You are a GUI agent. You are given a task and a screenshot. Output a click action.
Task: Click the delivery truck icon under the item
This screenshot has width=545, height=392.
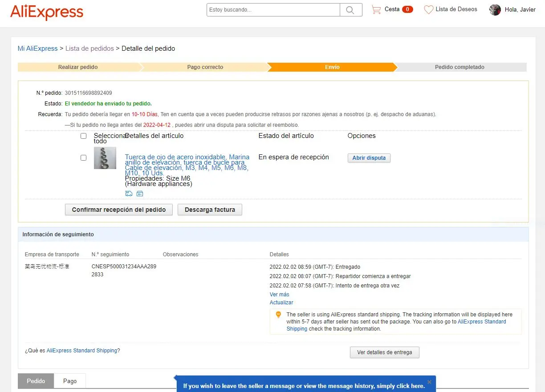129,194
